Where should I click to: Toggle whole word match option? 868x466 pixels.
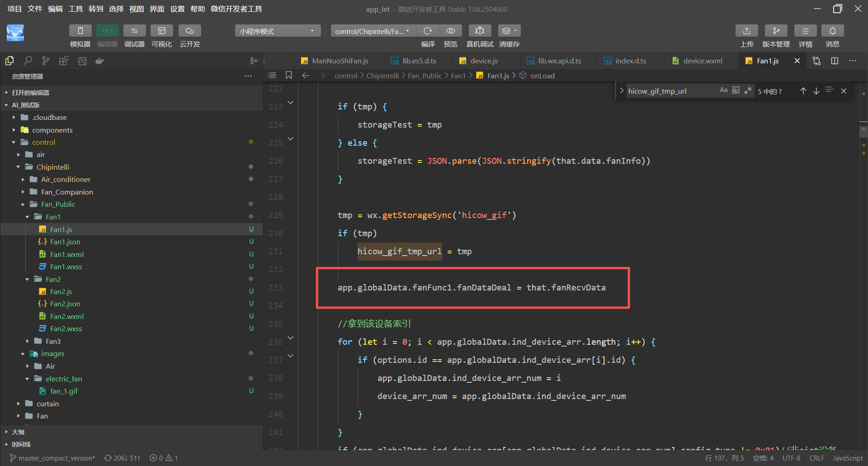pos(736,90)
